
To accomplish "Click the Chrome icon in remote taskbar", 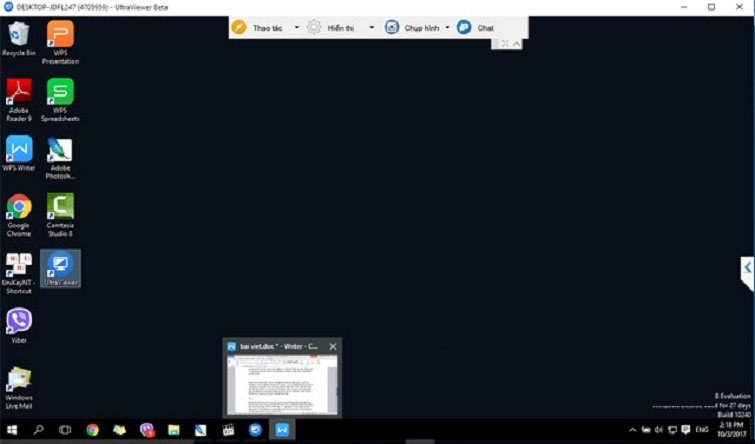I will click(92, 430).
